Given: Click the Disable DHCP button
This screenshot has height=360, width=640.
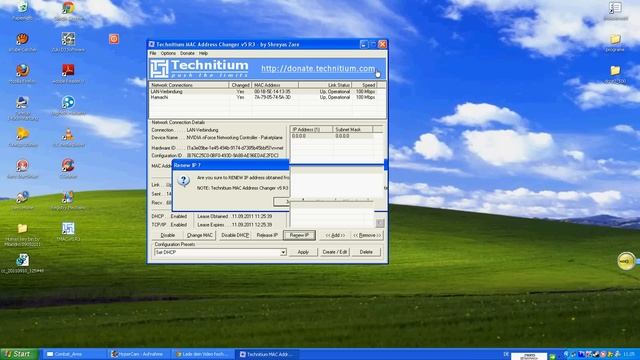Looking at the screenshot, I should 235,236.
